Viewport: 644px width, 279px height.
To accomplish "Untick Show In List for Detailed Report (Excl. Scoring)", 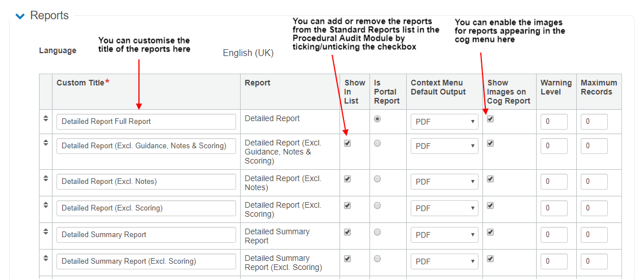I will click(347, 205).
